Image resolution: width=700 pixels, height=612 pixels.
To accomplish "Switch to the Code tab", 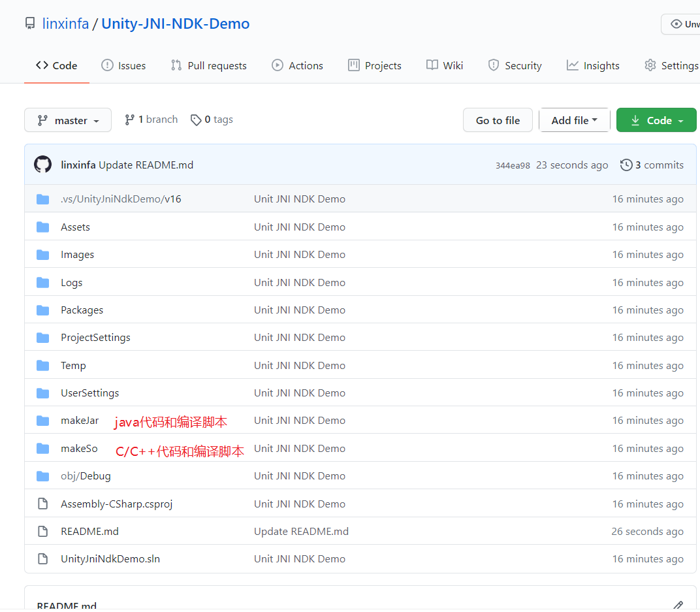I will [57, 65].
